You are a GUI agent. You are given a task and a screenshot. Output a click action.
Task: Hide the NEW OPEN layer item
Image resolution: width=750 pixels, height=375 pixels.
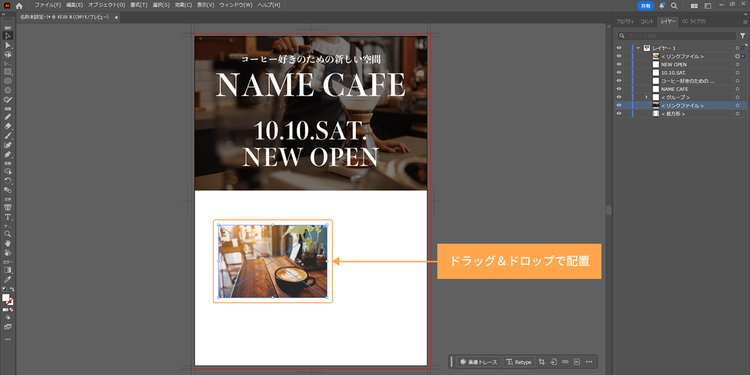coord(619,65)
